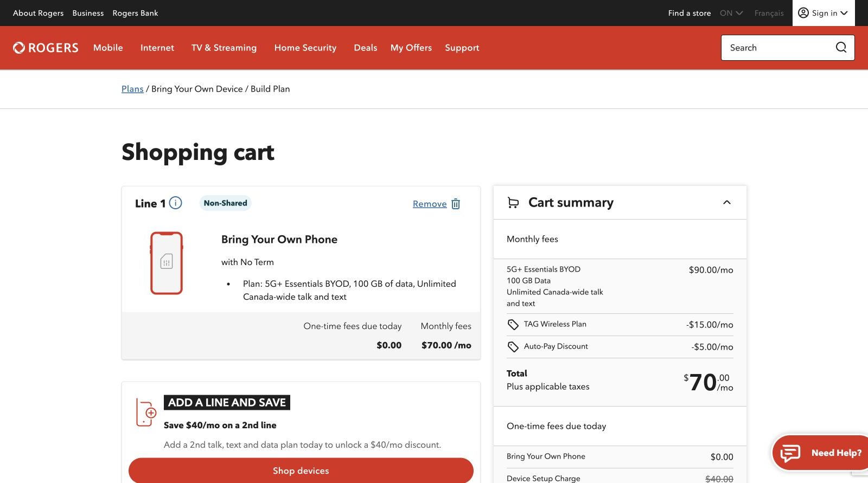Open the Rogers Bank link
The width and height of the screenshot is (868, 483).
point(136,13)
